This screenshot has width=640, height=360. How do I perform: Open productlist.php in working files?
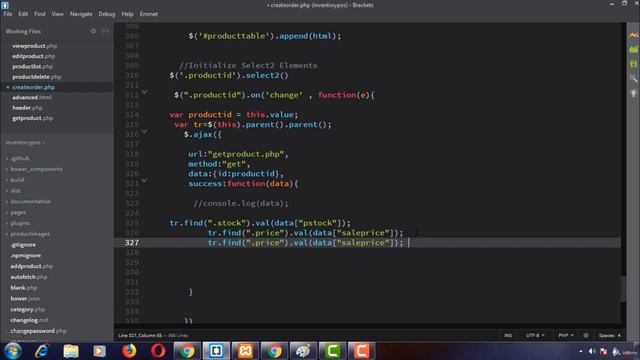coord(32,66)
